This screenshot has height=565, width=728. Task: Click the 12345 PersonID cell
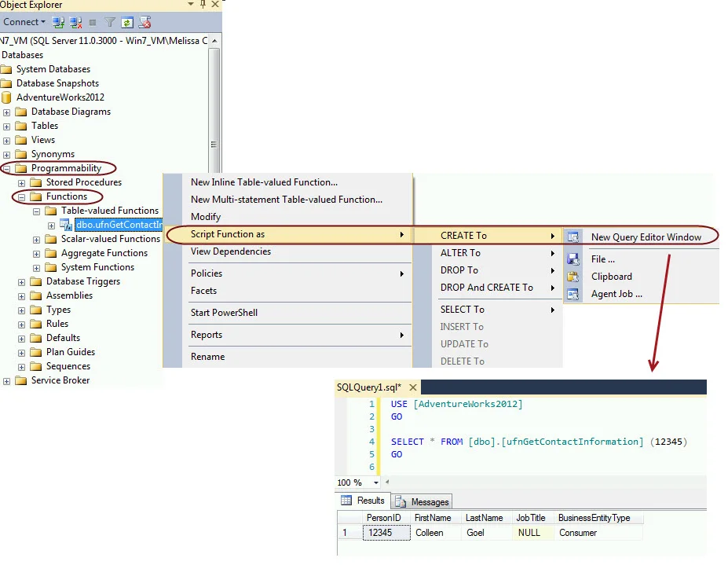[x=386, y=533]
